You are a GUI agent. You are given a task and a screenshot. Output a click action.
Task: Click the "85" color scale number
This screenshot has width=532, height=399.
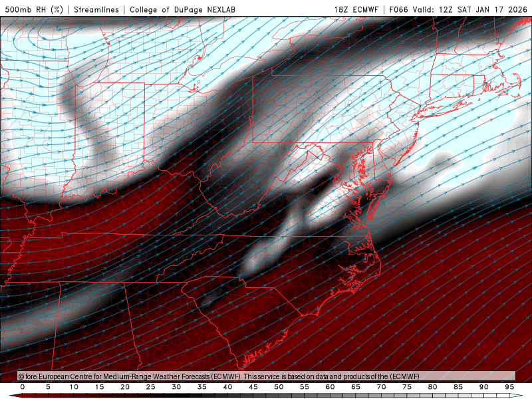tap(458, 387)
